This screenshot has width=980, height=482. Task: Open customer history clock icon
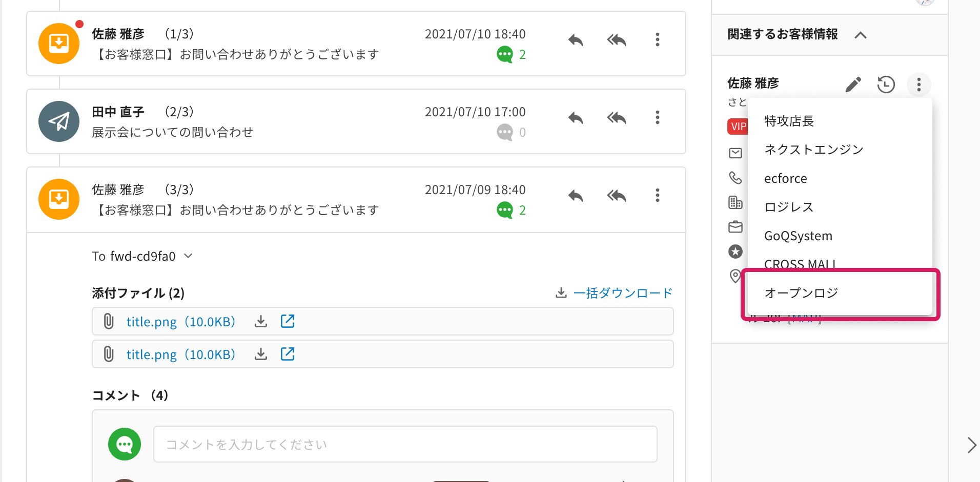pyautogui.click(x=886, y=84)
